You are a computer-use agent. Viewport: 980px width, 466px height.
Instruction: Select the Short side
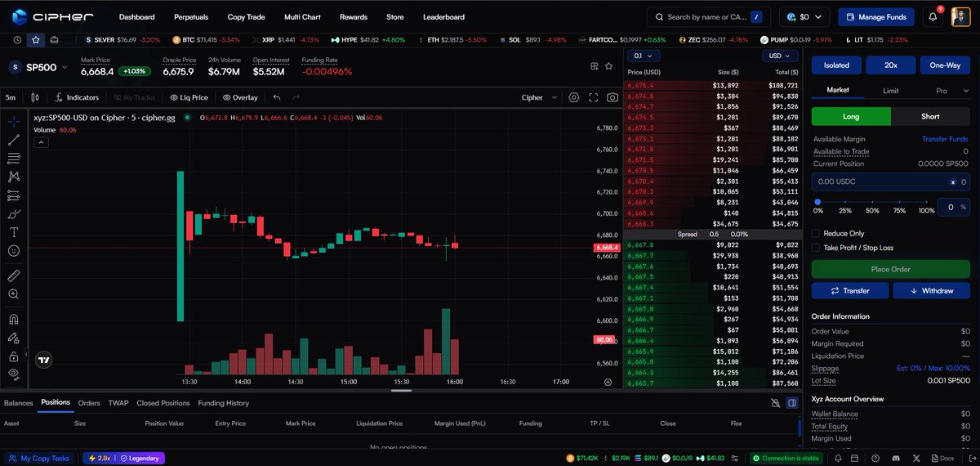[930, 117]
